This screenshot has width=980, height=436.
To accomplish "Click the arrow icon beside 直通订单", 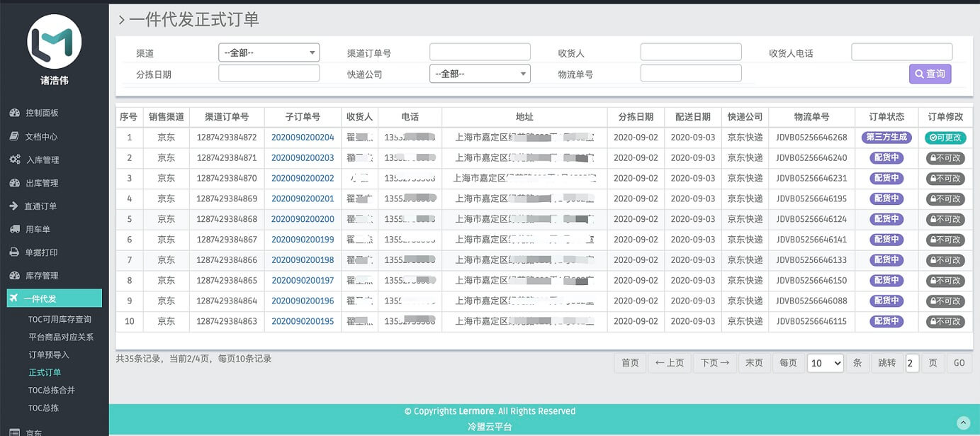I will (x=14, y=206).
